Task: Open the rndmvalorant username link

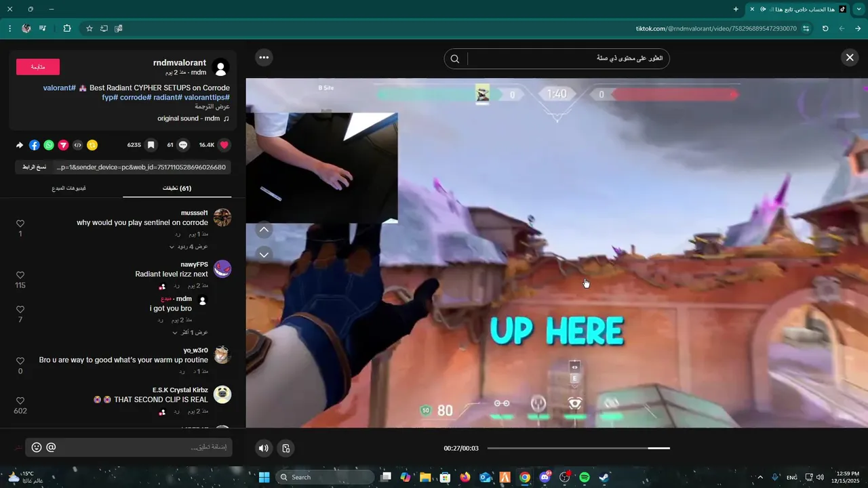Action: coord(180,62)
